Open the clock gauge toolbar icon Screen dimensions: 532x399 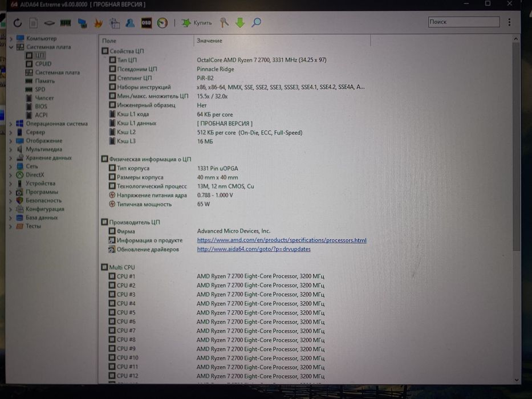tap(162, 23)
